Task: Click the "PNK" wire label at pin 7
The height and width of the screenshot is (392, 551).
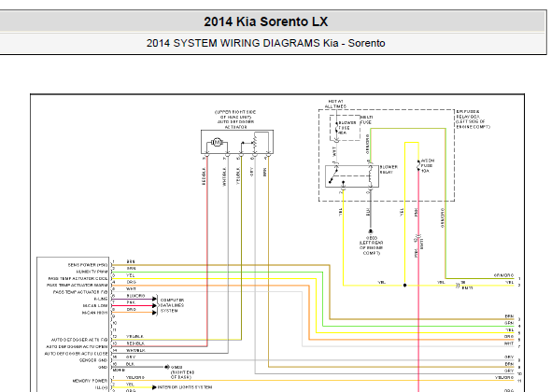Action: point(131,302)
